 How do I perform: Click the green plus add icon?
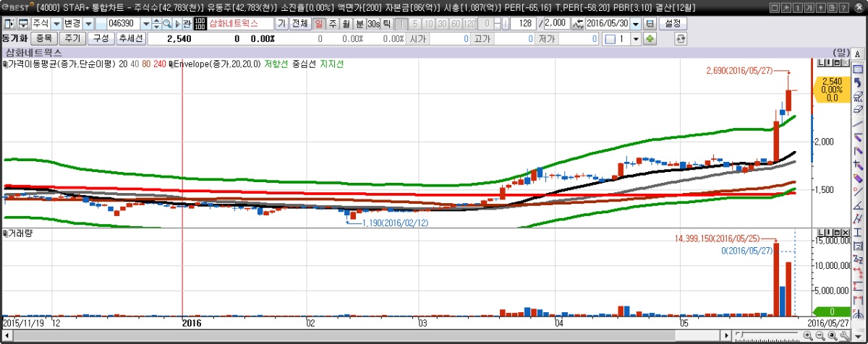(650, 38)
